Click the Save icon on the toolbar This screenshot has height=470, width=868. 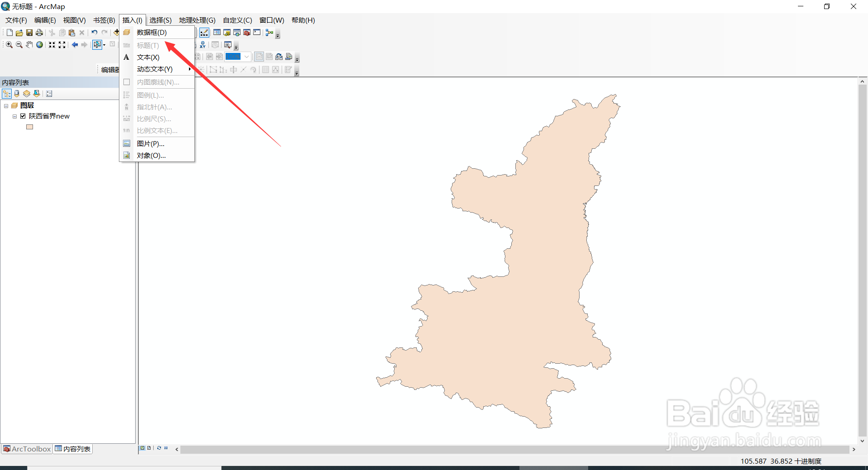pyautogui.click(x=29, y=32)
